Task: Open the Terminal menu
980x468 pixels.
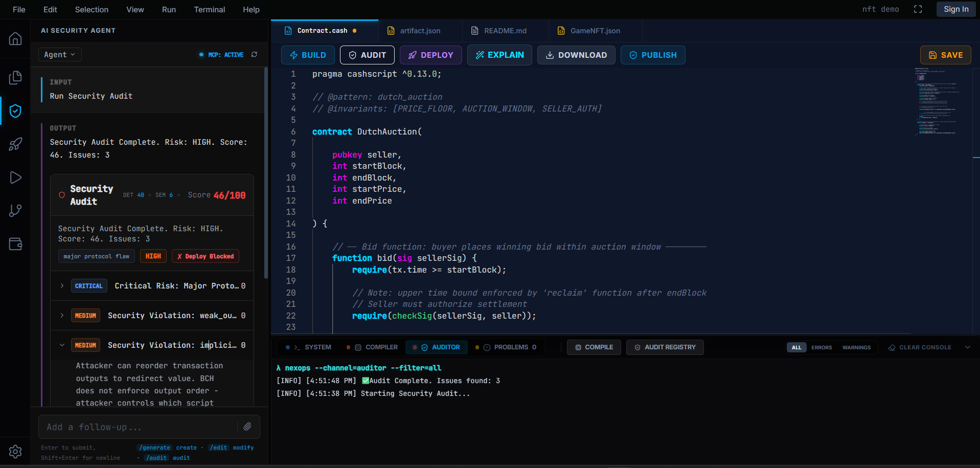Action: tap(209, 9)
